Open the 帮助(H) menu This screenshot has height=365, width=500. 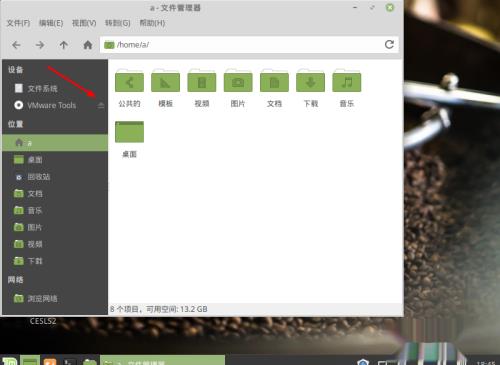point(152,23)
